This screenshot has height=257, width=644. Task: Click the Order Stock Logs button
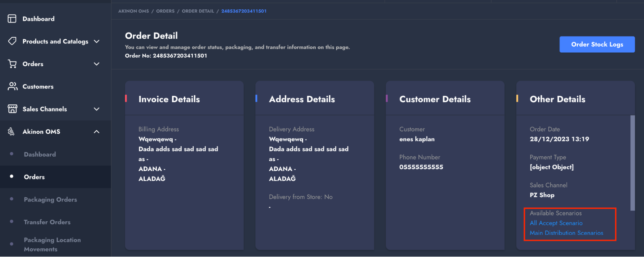point(597,44)
